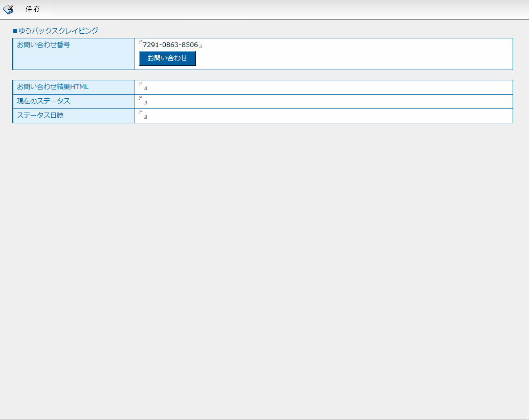This screenshot has width=529, height=420.
Task: Click the お問い合わせ button
Action: click(167, 58)
